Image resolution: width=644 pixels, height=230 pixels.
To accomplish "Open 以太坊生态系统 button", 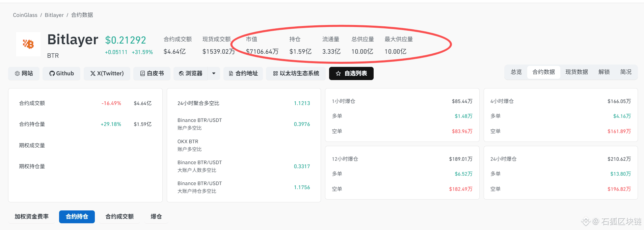I will coord(296,74).
